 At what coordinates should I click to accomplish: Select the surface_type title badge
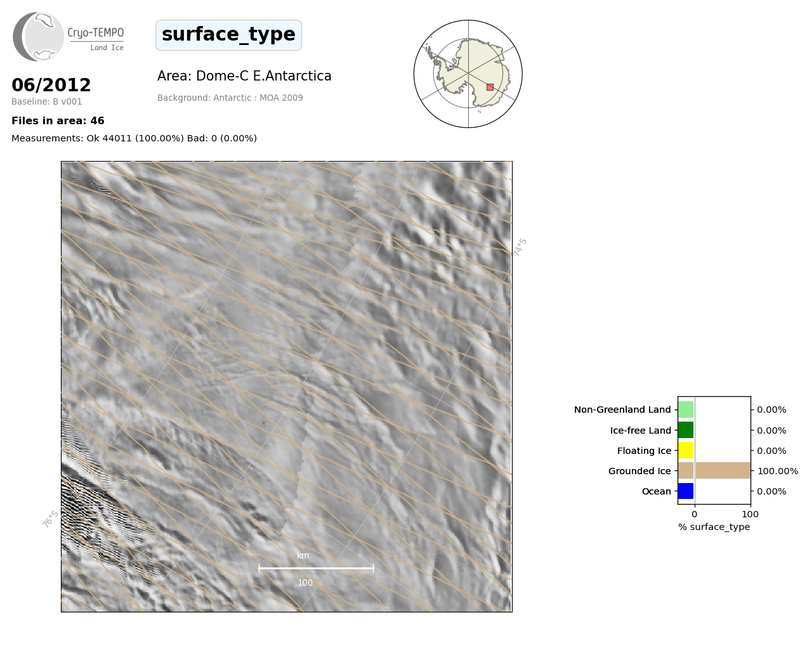[228, 35]
